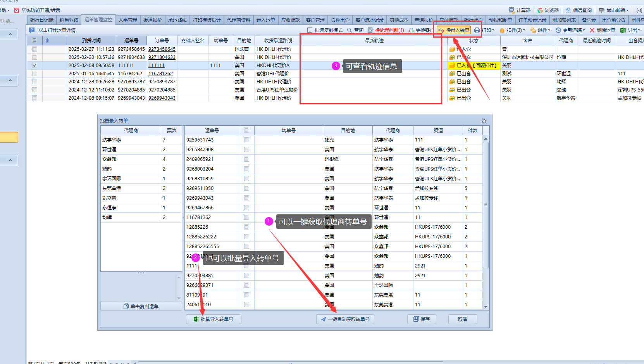The image size is (644, 364).
Task: Open the 渠道报价 tab
Action: [153, 20]
